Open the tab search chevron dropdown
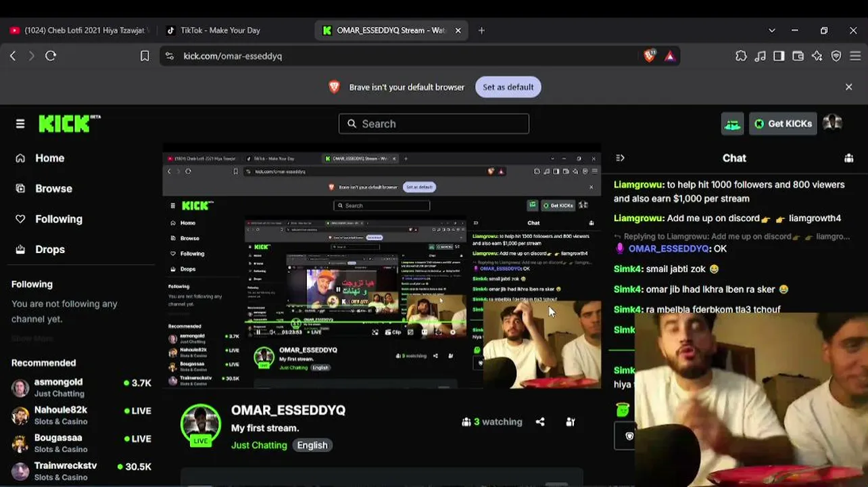This screenshot has width=868, height=487. coord(772,30)
